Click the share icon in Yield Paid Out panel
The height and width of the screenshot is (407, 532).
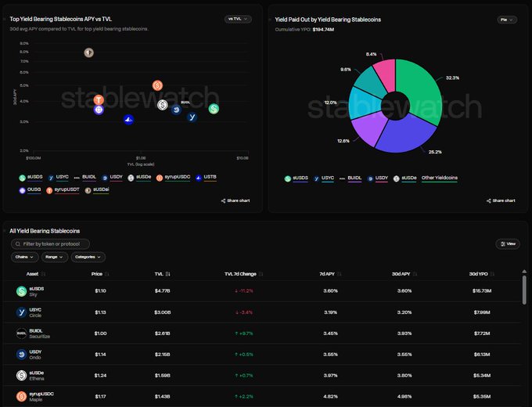(488, 201)
